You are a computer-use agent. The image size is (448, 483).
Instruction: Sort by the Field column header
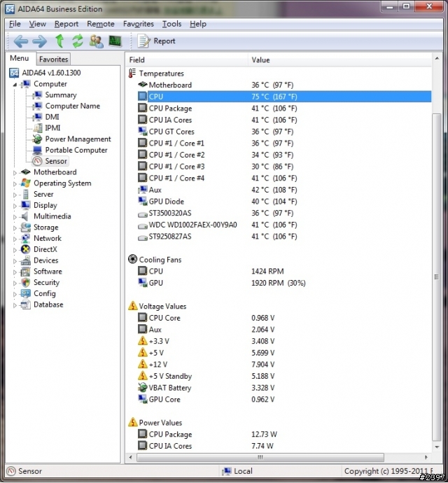click(x=187, y=59)
